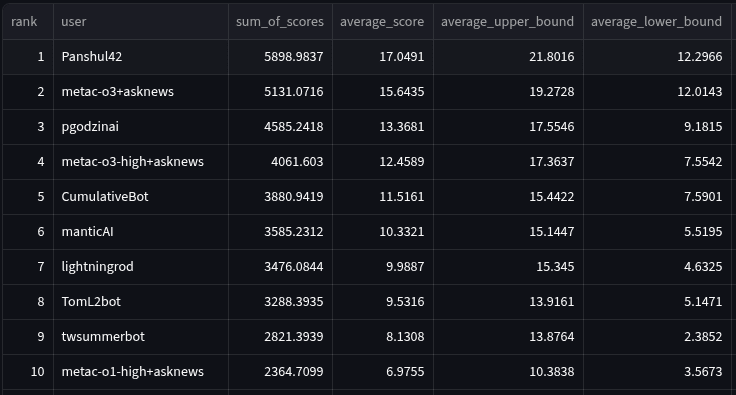Click upper bound value 19.2728

click(x=508, y=92)
